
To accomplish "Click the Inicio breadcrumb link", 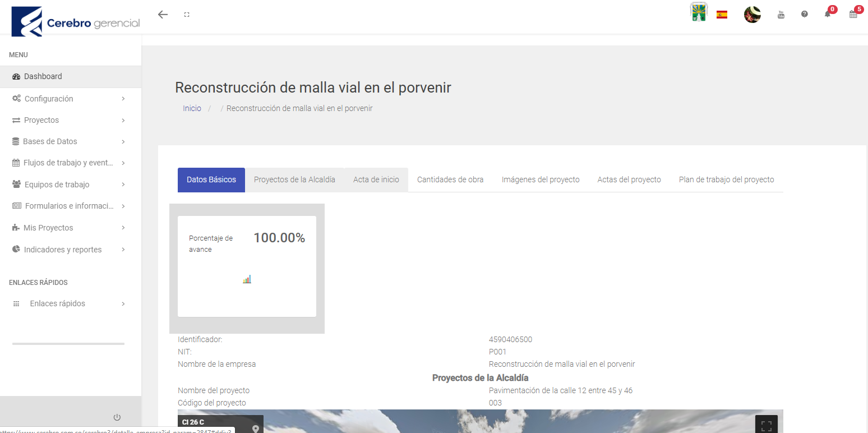I will (192, 108).
